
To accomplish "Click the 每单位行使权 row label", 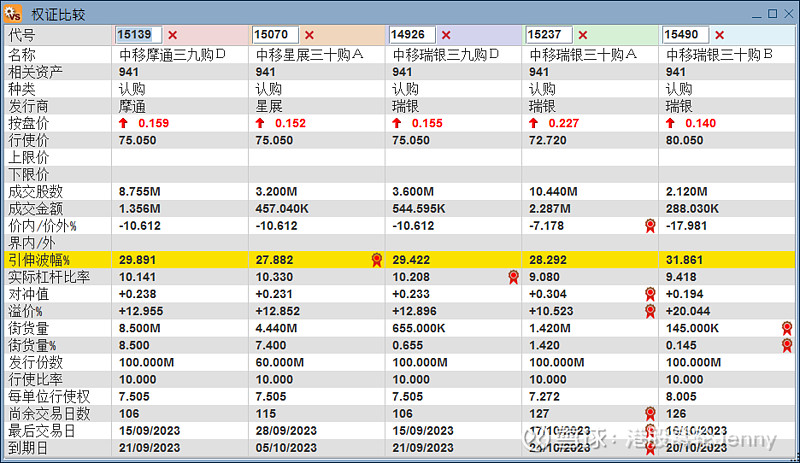I will [x=49, y=397].
